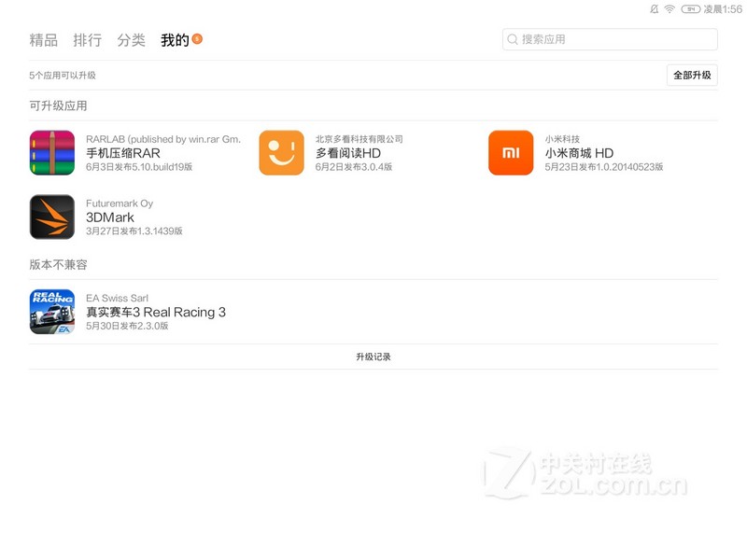
Task: Select the 我的 tab
Action: click(175, 40)
